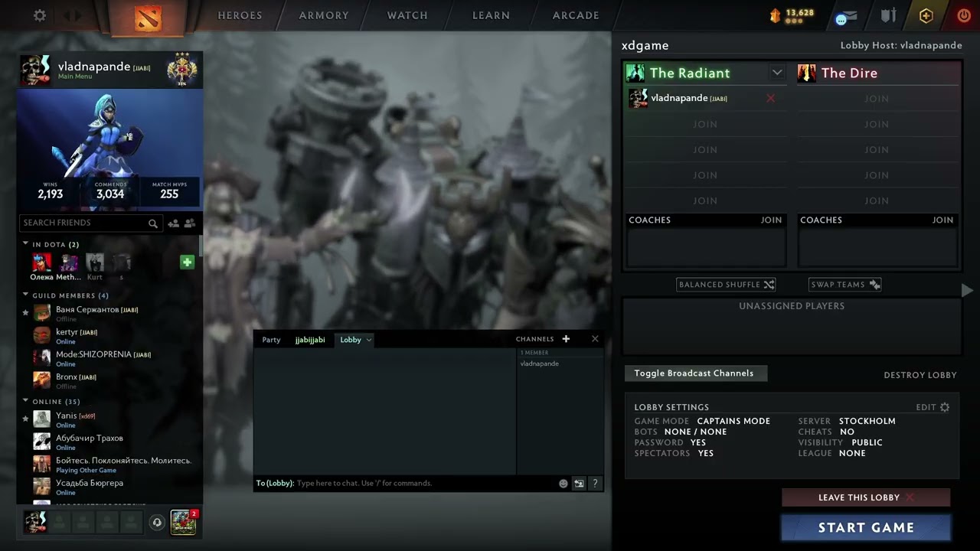This screenshot has height=551, width=980.
Task: Select guild member Bronx
Action: (111, 380)
